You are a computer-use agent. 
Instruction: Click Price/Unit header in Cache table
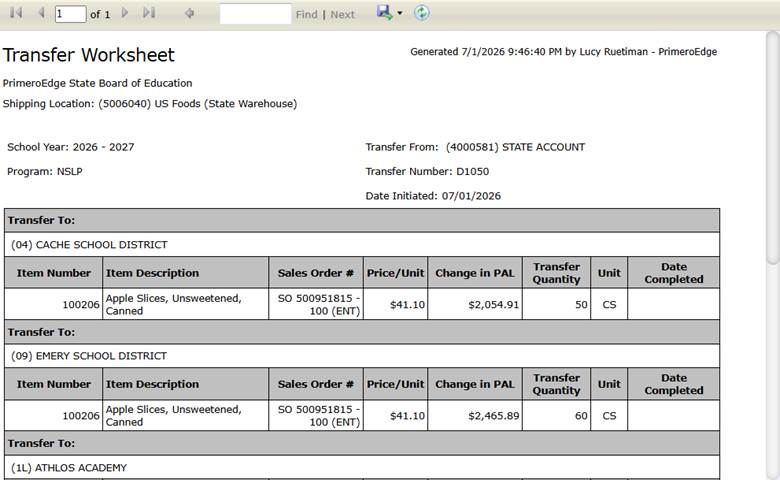pyautogui.click(x=395, y=273)
